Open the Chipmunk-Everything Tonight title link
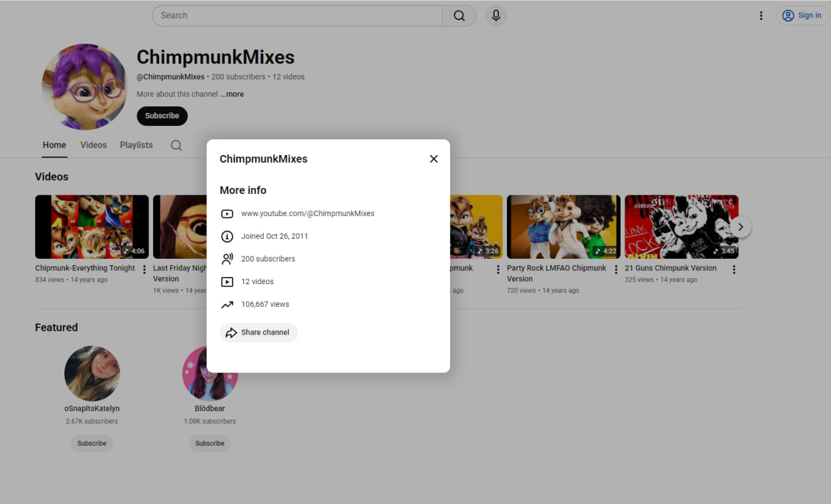The height and width of the screenshot is (504, 831). pos(85,268)
